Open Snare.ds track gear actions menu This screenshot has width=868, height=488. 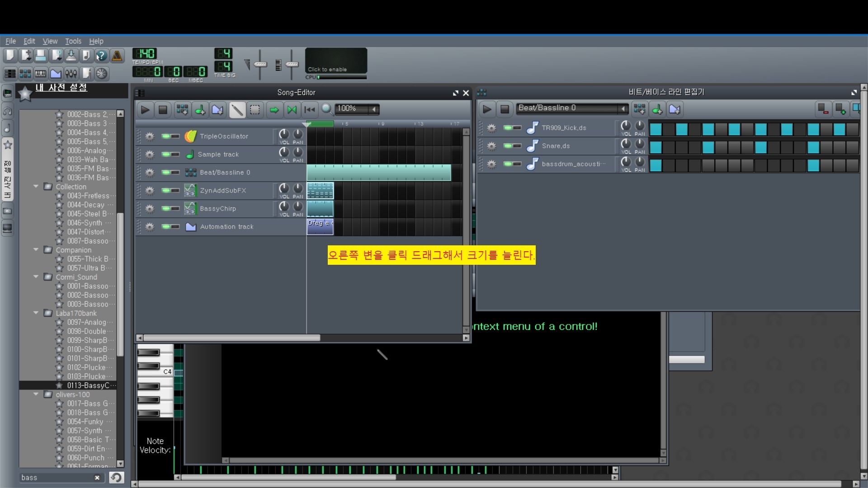coord(491,146)
